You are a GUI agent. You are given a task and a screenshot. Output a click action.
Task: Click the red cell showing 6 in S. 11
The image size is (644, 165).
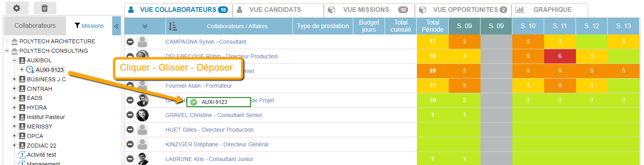(x=560, y=56)
